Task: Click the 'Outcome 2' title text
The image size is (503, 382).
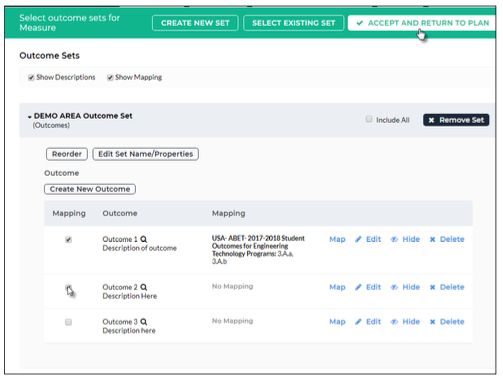Action: pyautogui.click(x=120, y=287)
